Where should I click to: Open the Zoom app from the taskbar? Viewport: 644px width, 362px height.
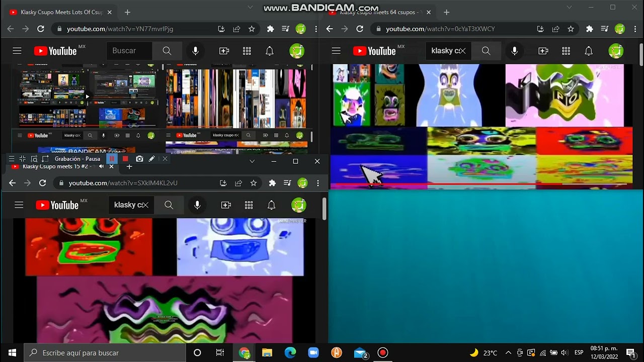[313, 352]
